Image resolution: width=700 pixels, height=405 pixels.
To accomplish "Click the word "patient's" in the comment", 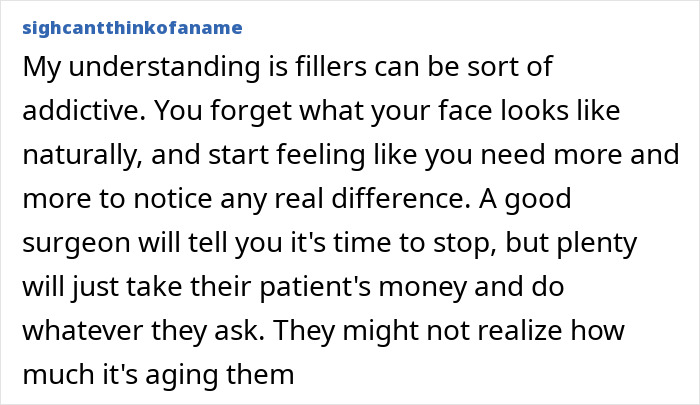I will coord(315,288).
